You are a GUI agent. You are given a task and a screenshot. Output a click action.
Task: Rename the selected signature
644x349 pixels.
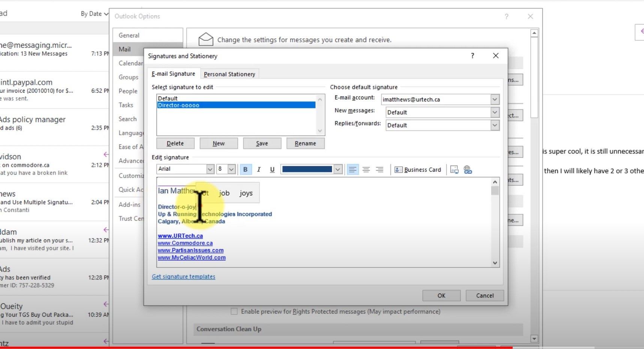point(305,143)
